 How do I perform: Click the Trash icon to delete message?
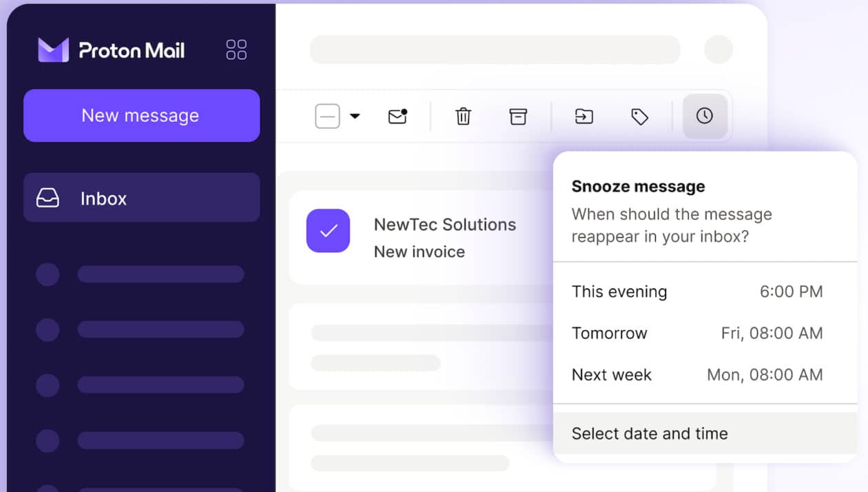(463, 116)
